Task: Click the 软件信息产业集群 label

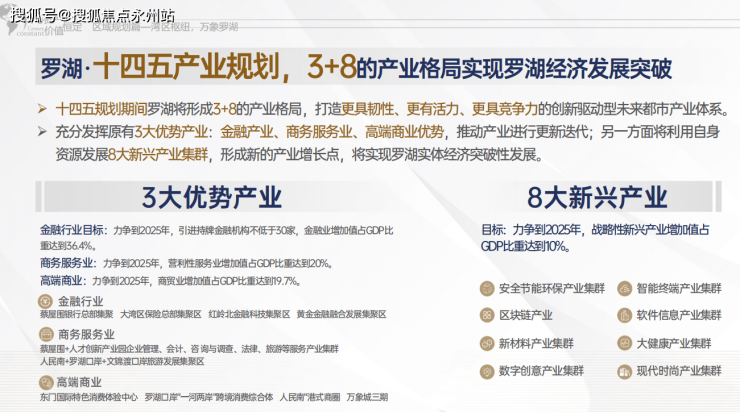Action: [679, 315]
